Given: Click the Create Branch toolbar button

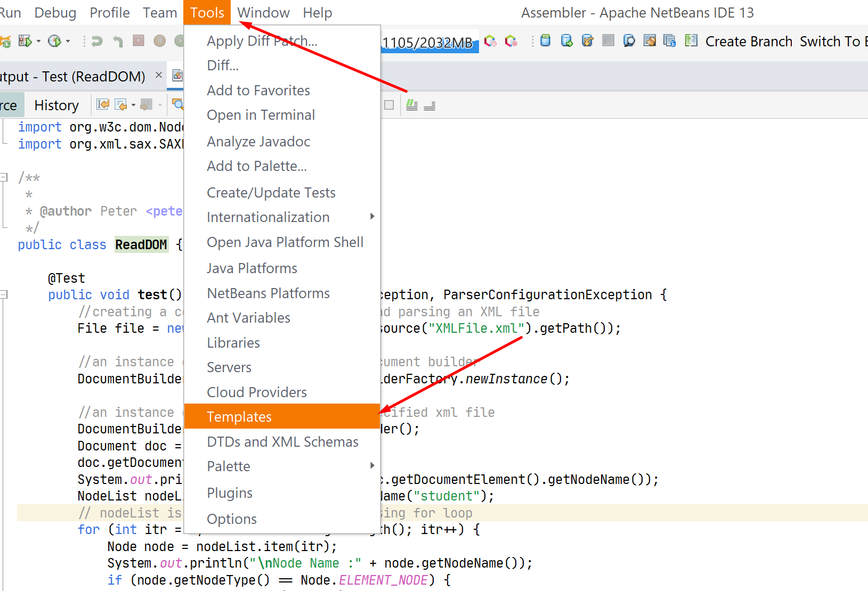Looking at the screenshot, I should click(x=749, y=41).
